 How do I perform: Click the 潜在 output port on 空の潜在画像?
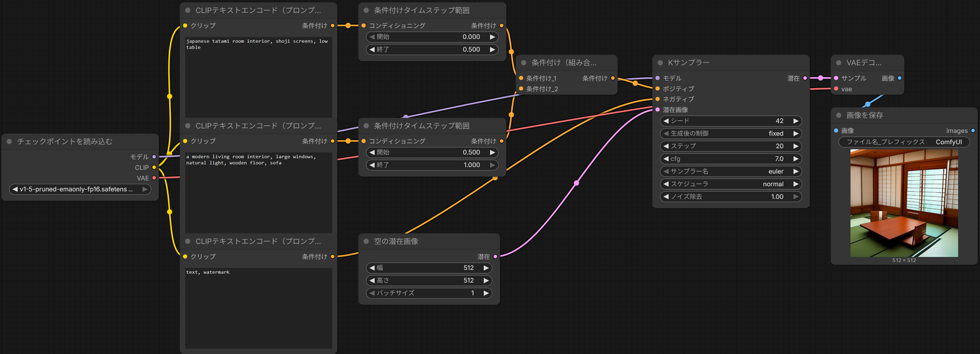click(x=495, y=257)
